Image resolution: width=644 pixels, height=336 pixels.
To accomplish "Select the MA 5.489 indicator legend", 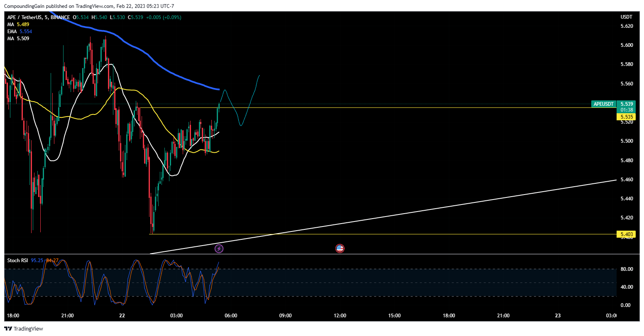I will [18, 24].
